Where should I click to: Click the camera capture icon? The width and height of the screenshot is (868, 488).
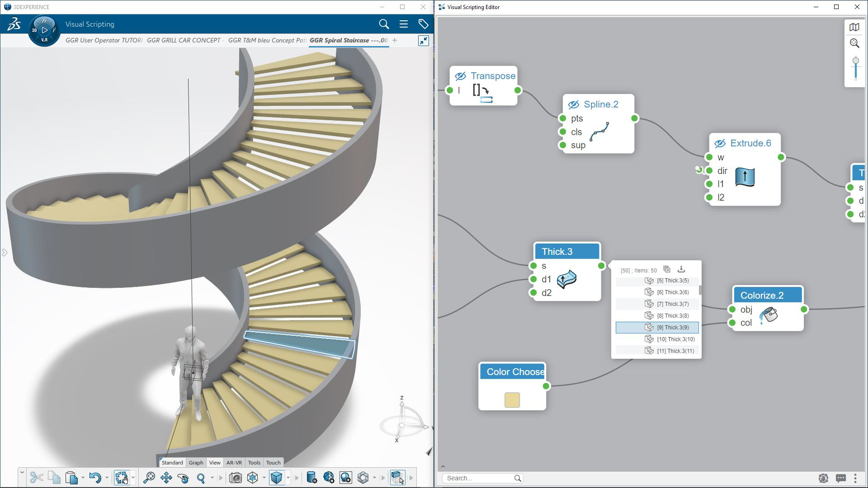tap(235, 478)
